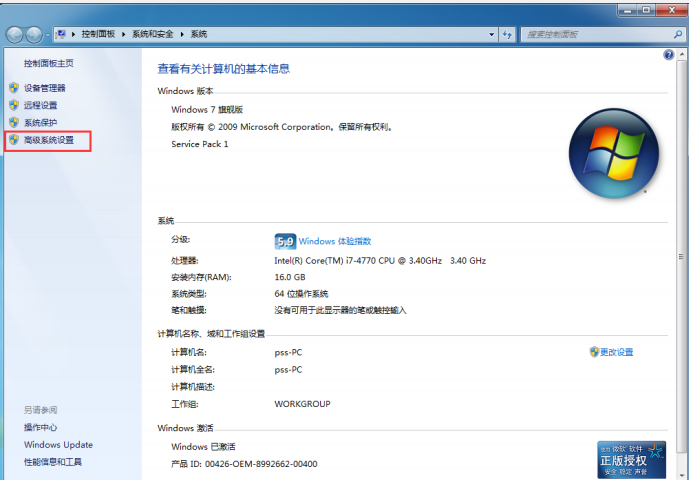The width and height of the screenshot is (689, 480).
Task: Expand the arrow before 控制面板 breadcrumb
Action: coord(73,34)
